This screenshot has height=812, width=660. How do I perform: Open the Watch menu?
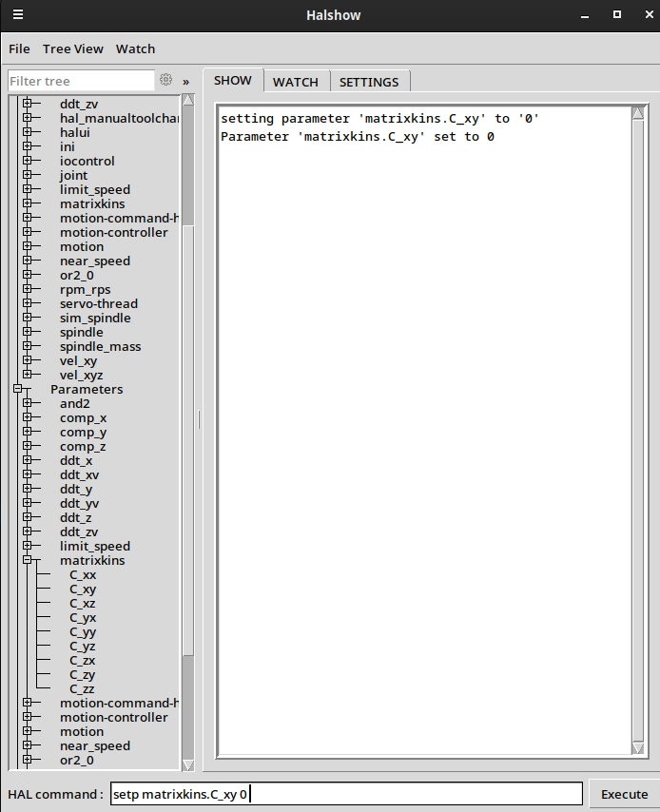click(135, 48)
